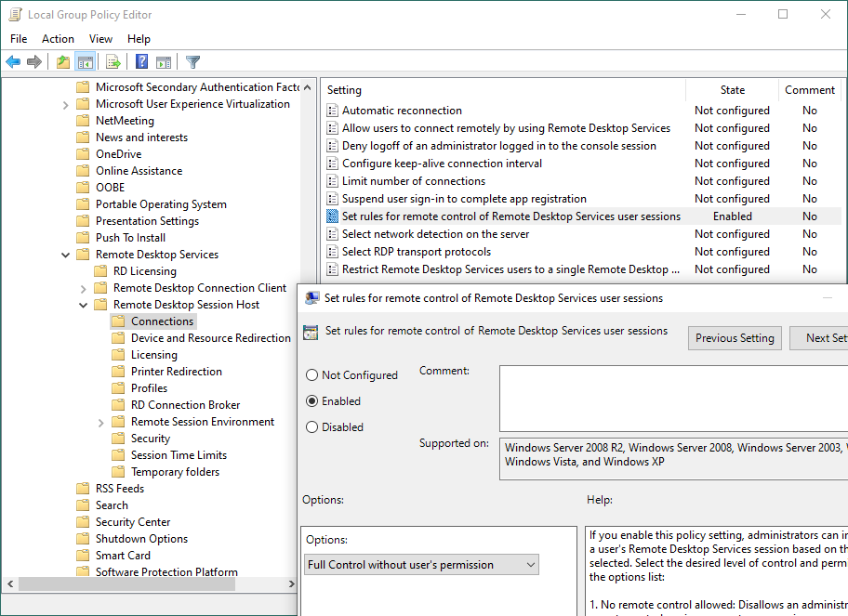848x616 pixels.
Task: Select the Temporary folders tree item
Action: (175, 472)
